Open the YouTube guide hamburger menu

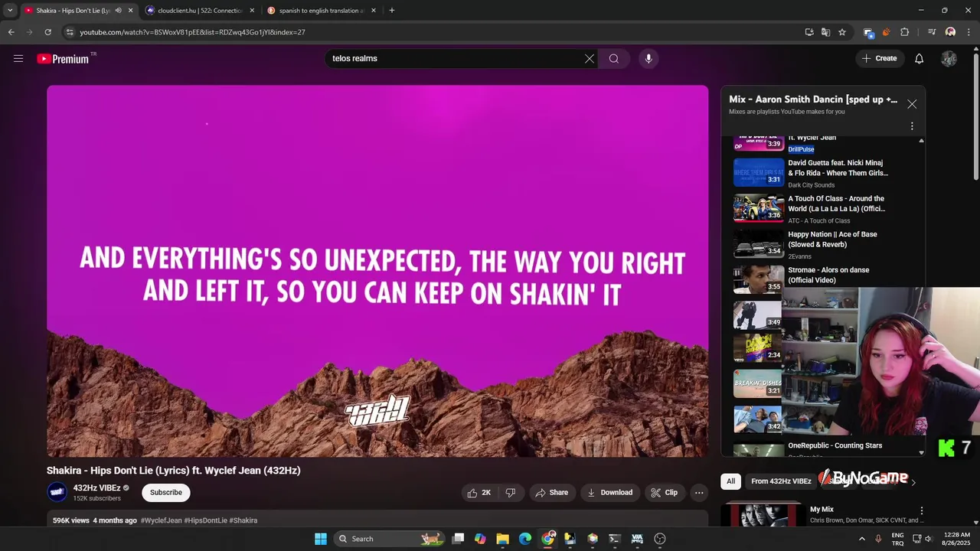click(18, 58)
